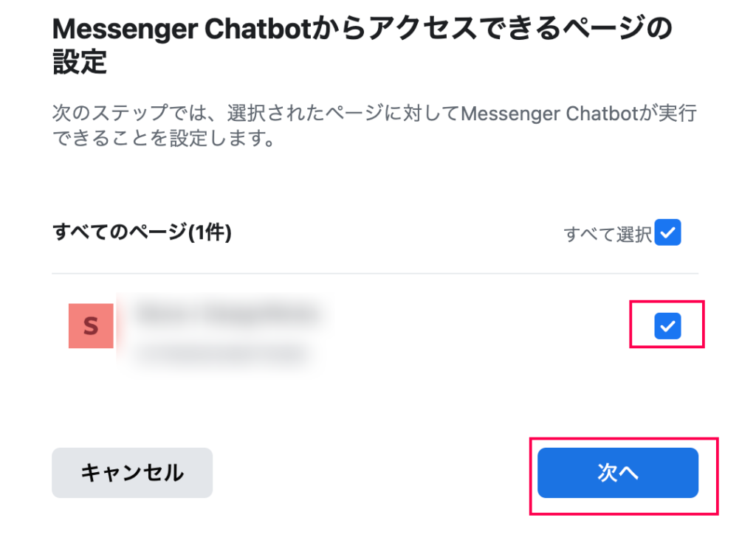
Task: Click the すべて選択 label text
Action: (x=608, y=234)
